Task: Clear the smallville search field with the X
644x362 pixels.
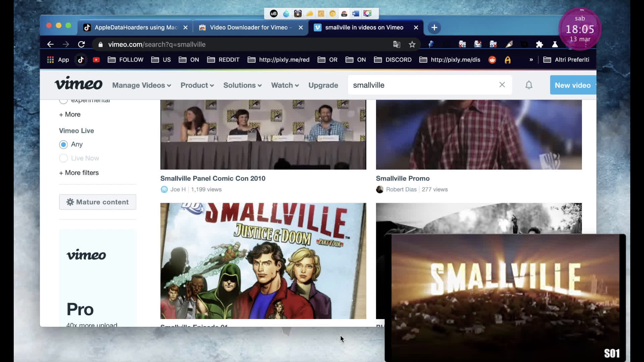Action: (502, 85)
